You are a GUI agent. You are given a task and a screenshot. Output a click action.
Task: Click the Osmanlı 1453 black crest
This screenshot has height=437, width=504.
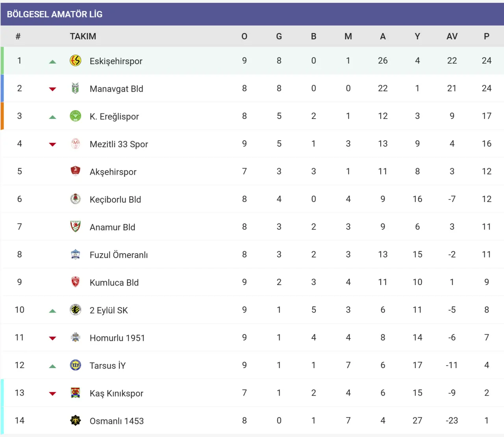pyautogui.click(x=75, y=420)
